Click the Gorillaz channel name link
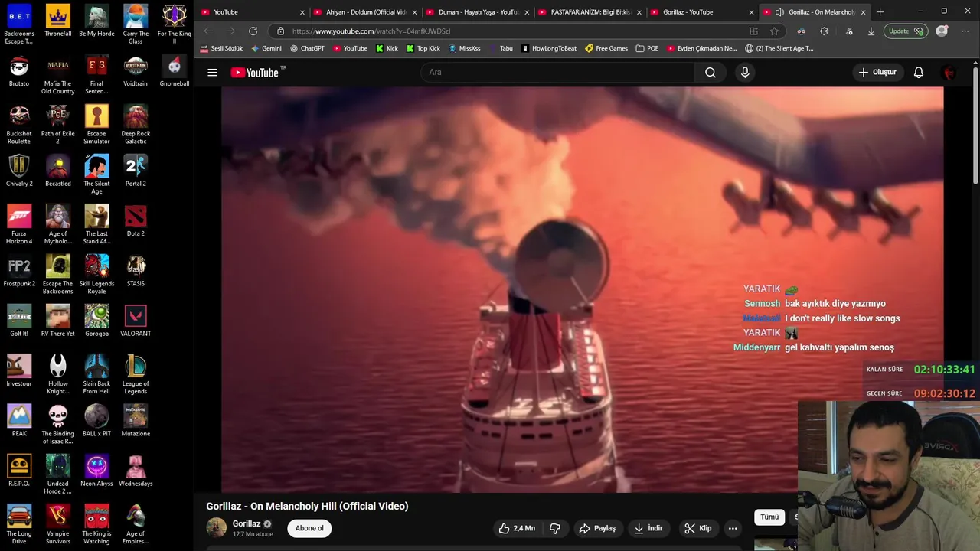This screenshot has height=551, width=980. (247, 524)
